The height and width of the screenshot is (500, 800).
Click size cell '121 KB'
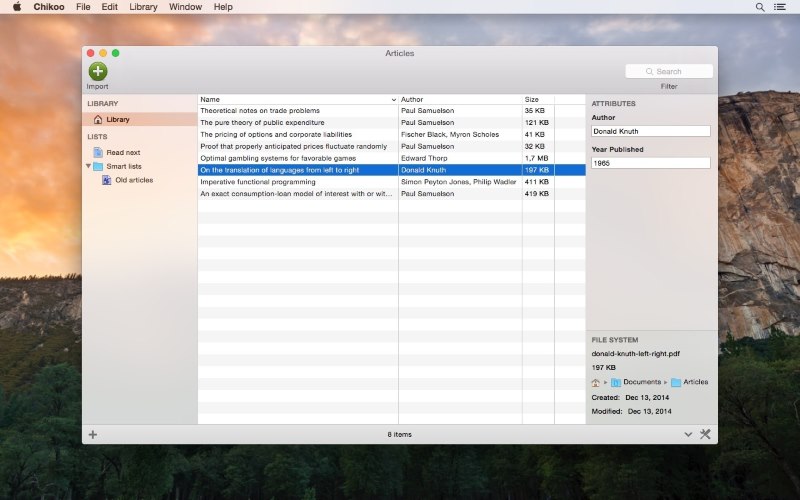click(537, 122)
